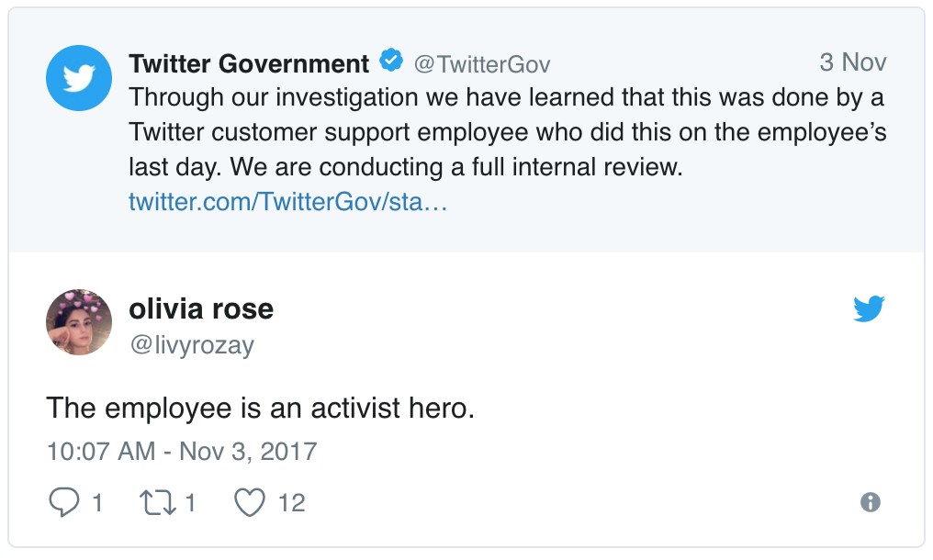Open the tweet info icon
Screen dimensions: 933x560
[870, 502]
